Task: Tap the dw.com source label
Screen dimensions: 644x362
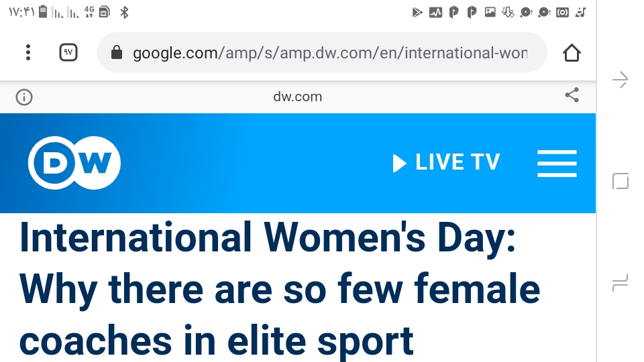Action: click(x=298, y=97)
